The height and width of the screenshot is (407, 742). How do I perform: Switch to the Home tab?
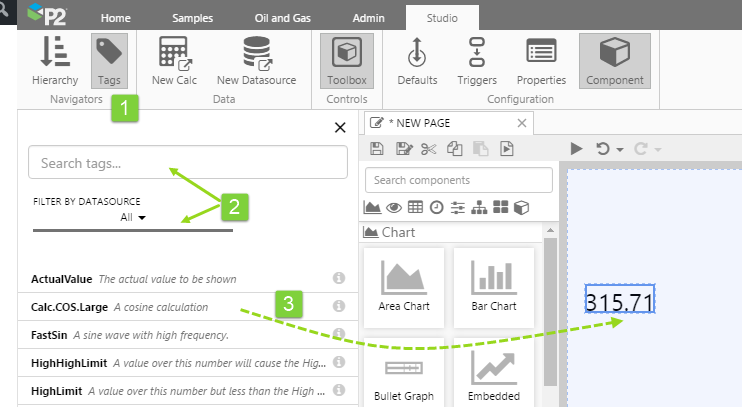(115, 18)
